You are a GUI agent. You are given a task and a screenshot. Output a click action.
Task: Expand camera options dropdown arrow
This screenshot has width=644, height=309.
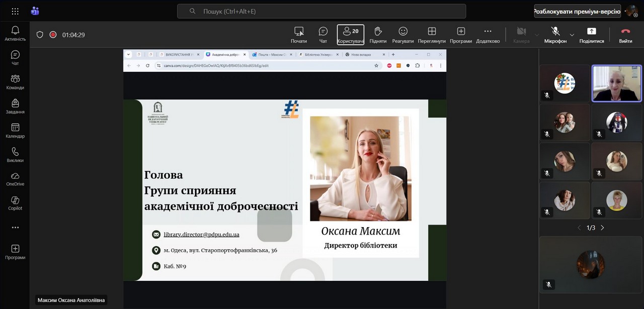(536, 35)
